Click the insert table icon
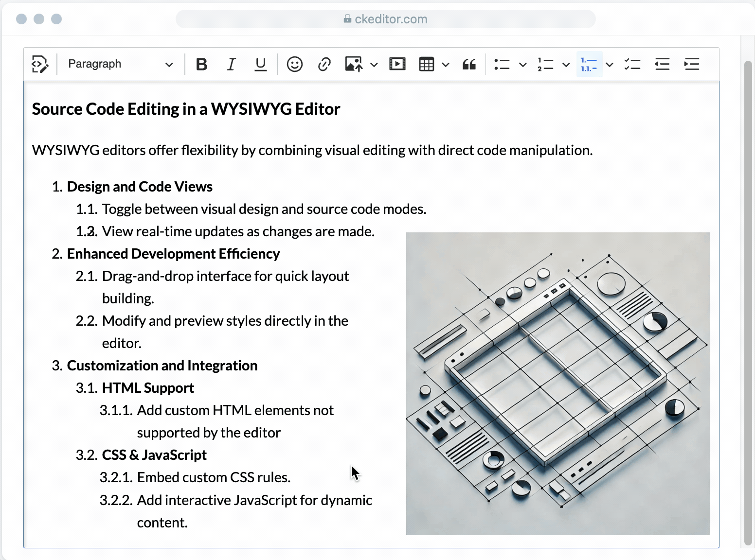Image resolution: width=755 pixels, height=560 pixels. click(427, 64)
